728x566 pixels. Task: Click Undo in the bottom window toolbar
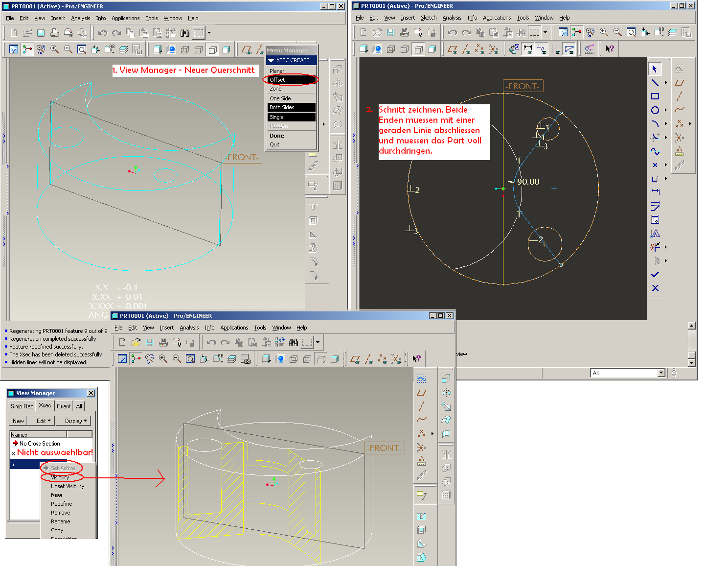click(x=211, y=342)
